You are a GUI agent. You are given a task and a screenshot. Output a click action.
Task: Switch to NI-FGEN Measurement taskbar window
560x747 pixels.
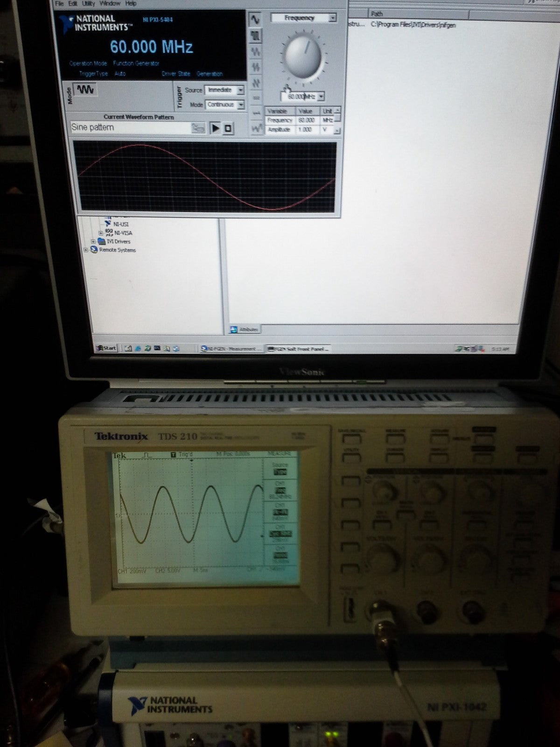click(231, 349)
